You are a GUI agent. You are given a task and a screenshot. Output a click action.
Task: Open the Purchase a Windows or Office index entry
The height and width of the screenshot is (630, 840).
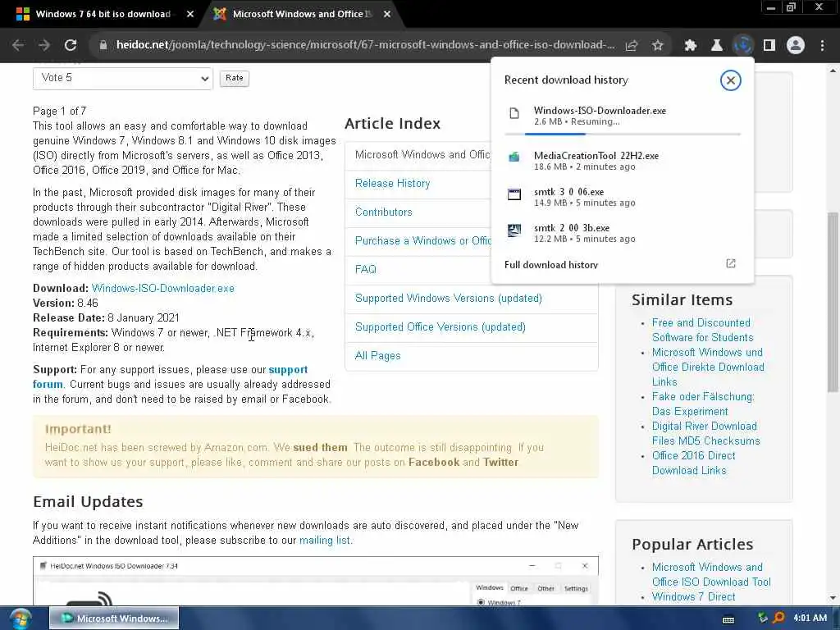422,241
